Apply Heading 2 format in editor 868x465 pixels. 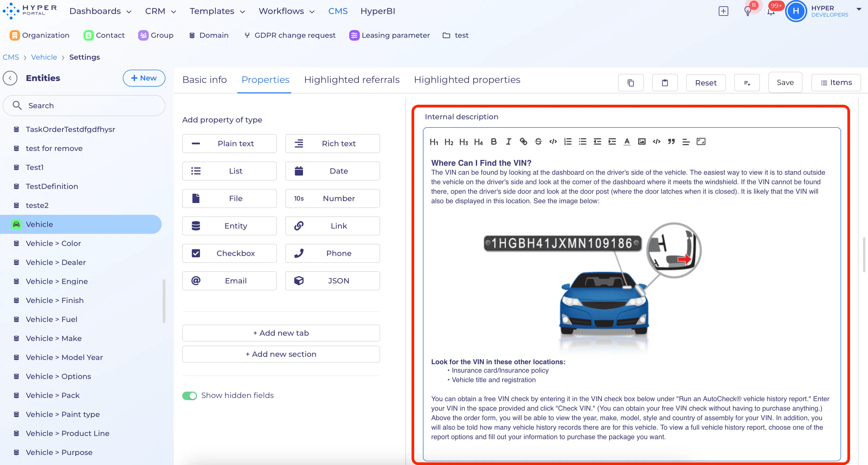449,142
